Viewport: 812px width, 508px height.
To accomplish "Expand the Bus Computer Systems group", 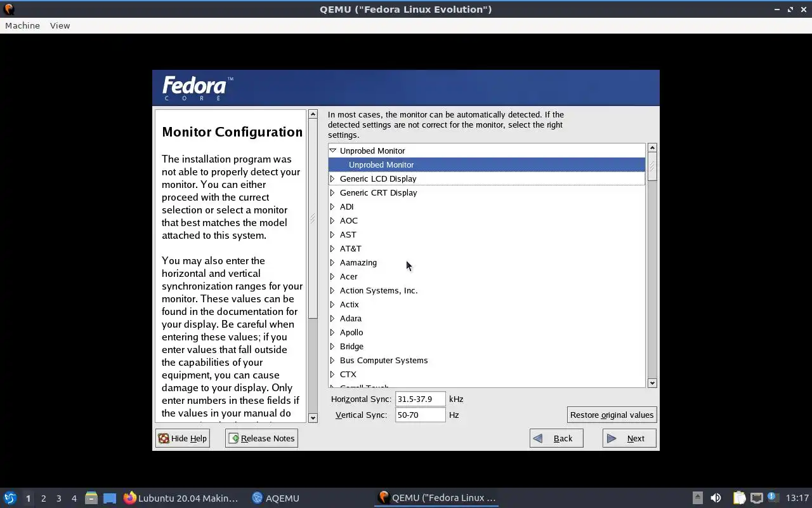I will pos(332,360).
